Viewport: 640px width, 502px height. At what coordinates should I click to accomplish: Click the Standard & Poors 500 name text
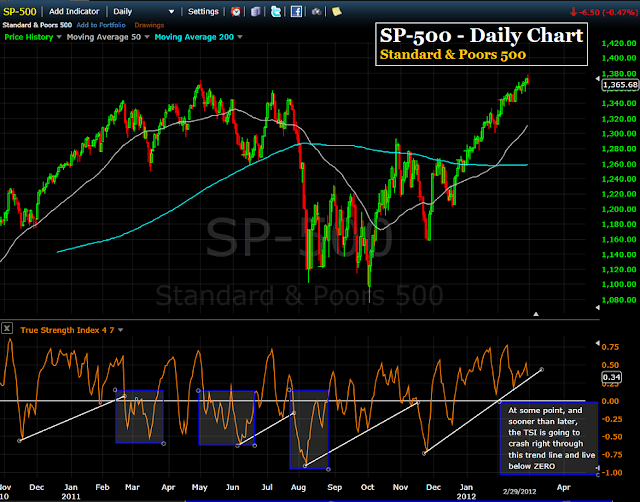(37, 25)
